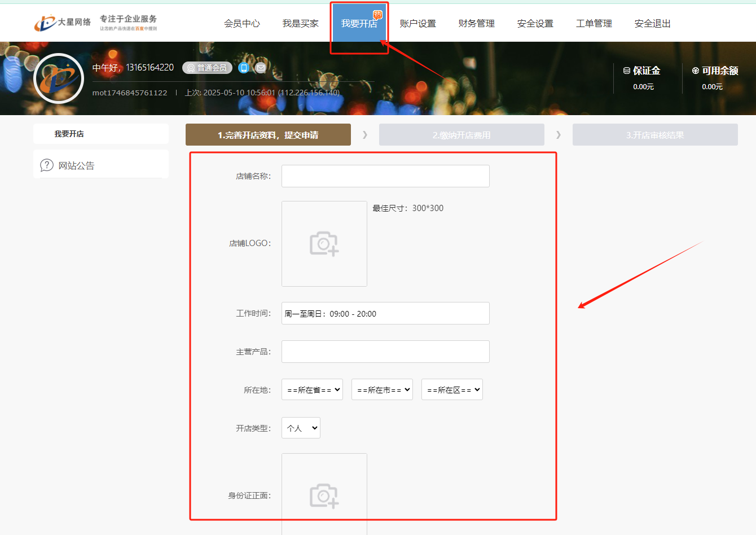Expand the 所在区 district dropdown
The image size is (756, 535).
tap(452, 389)
